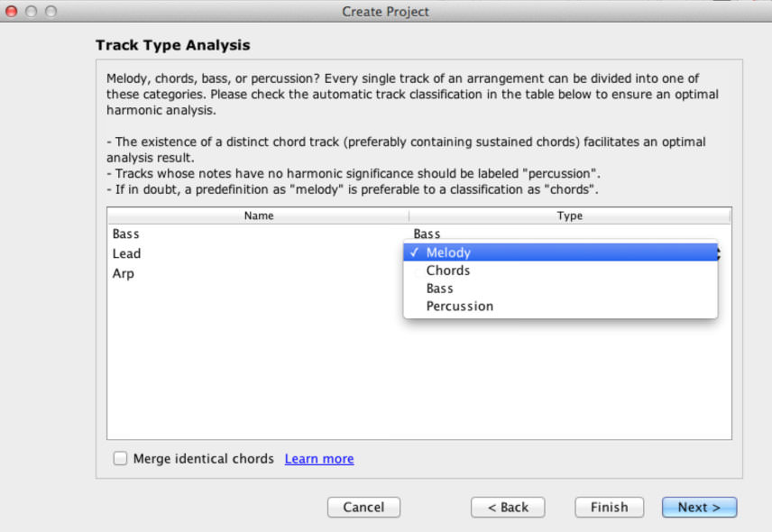
Task: Click the gray minimize button in title bar
Action: pyautogui.click(x=31, y=11)
